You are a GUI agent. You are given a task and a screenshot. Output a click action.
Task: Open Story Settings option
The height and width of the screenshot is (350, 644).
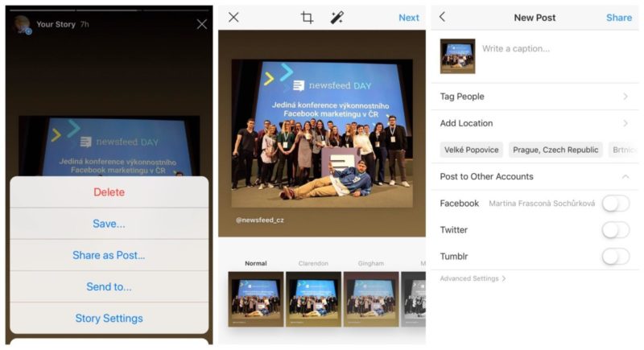point(109,319)
